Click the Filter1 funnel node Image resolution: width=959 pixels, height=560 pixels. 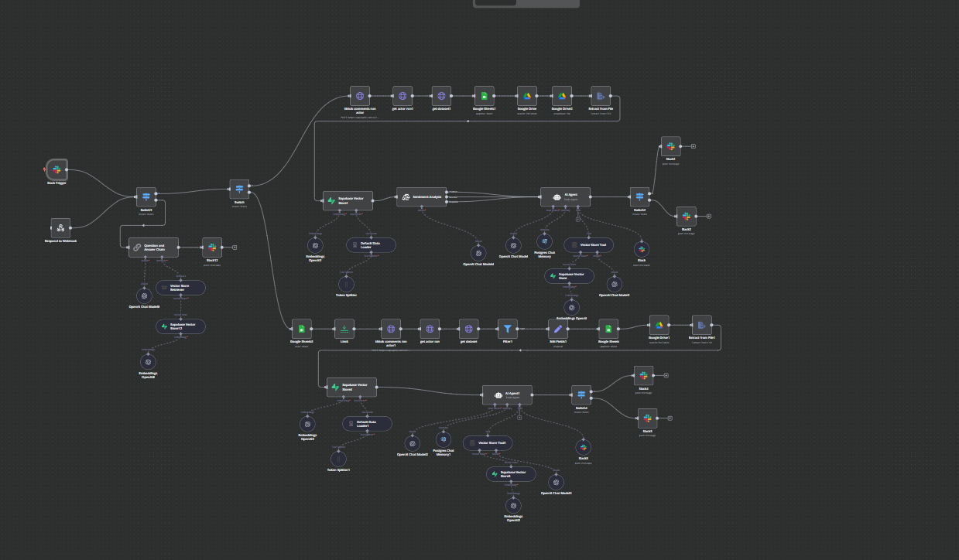coord(507,328)
